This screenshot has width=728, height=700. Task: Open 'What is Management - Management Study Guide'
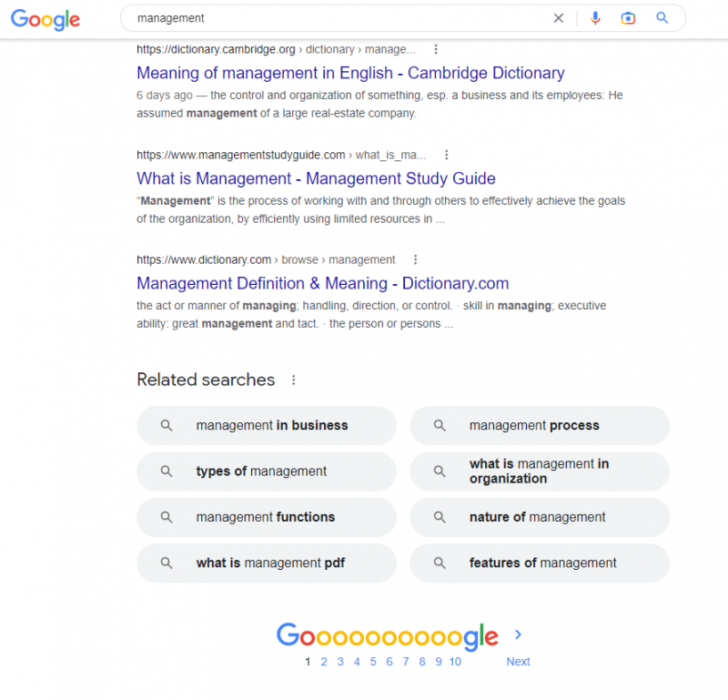pyautogui.click(x=315, y=178)
